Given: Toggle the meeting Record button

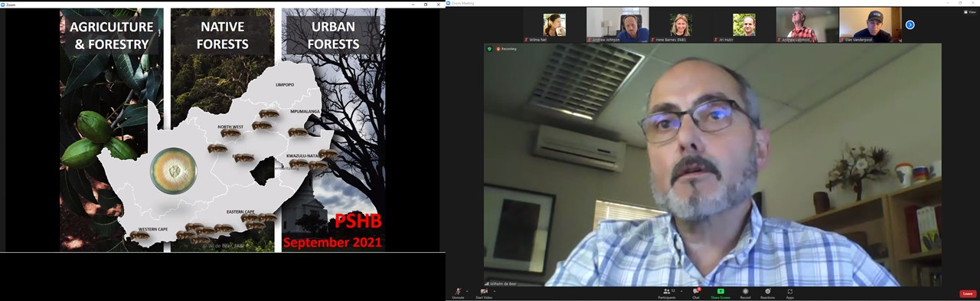Looking at the screenshot, I should pyautogui.click(x=745, y=293).
